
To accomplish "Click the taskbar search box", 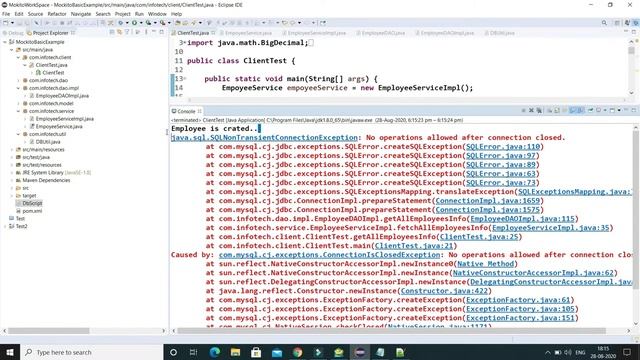I will [x=91, y=352].
